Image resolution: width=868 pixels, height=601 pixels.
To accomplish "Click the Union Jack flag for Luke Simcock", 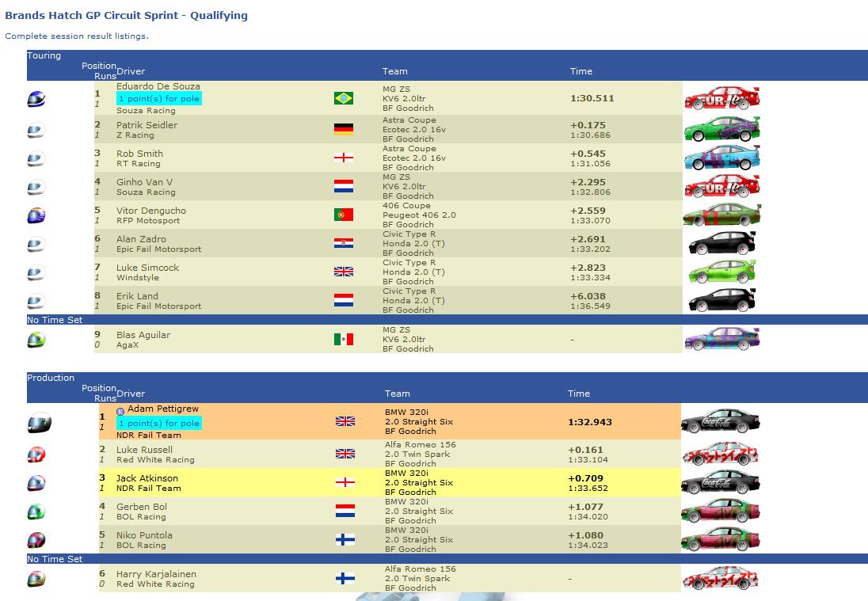I will coord(344,272).
